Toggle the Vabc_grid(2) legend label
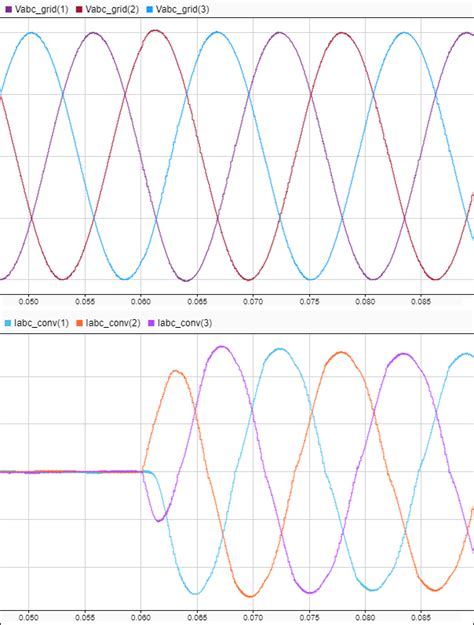The width and height of the screenshot is (474, 625). click(x=112, y=10)
